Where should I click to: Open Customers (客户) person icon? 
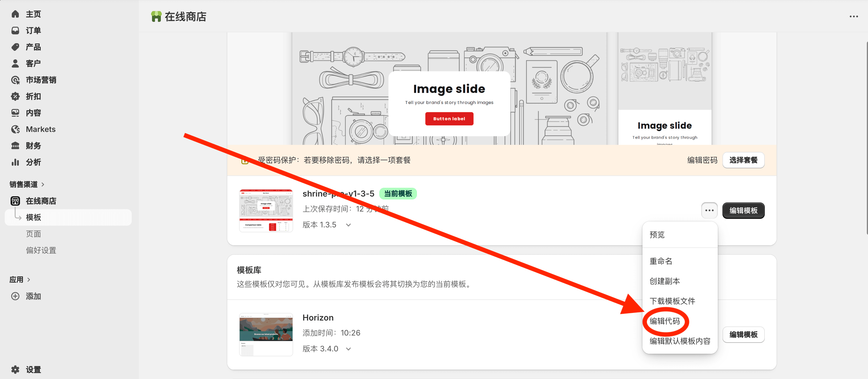[15, 63]
